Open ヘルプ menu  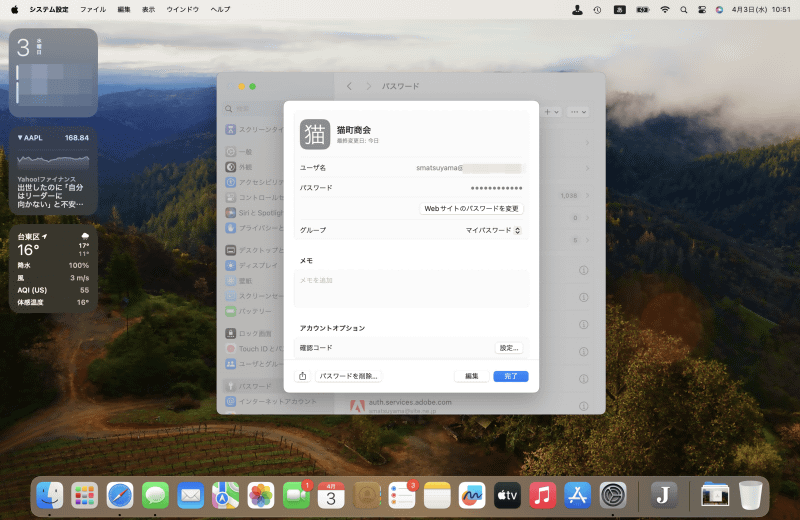pyautogui.click(x=220, y=9)
